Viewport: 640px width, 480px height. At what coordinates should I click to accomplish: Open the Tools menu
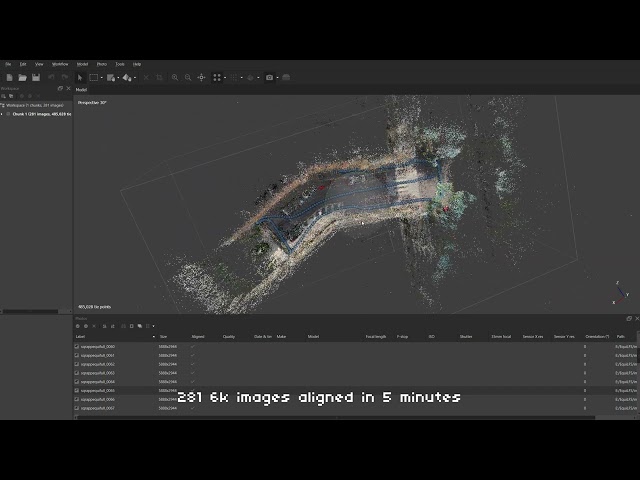point(120,64)
